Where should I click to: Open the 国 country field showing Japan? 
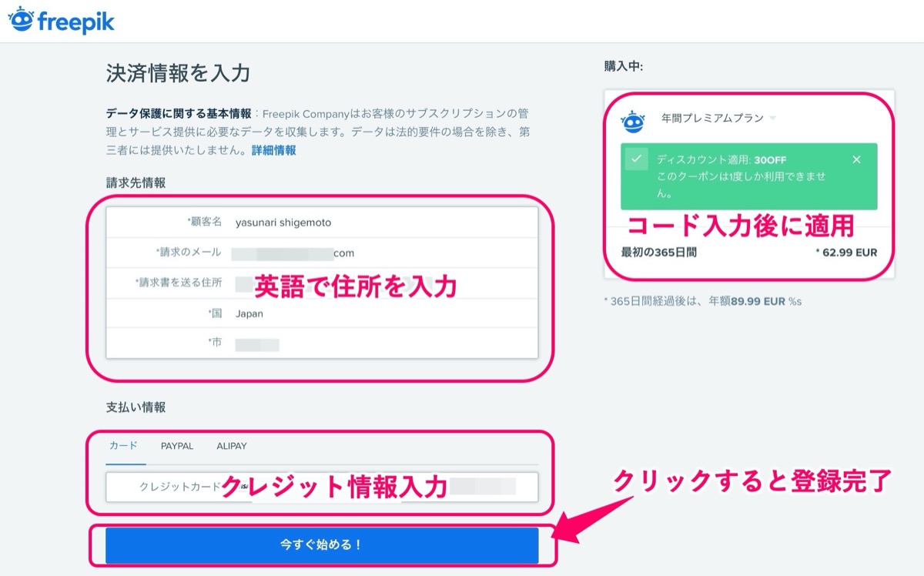click(x=322, y=313)
